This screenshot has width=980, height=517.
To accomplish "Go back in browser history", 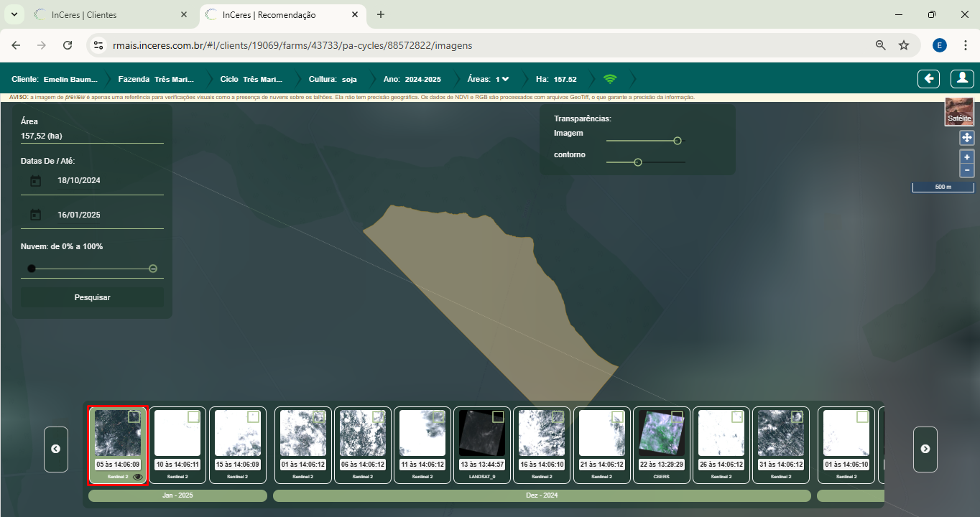I will [16, 45].
